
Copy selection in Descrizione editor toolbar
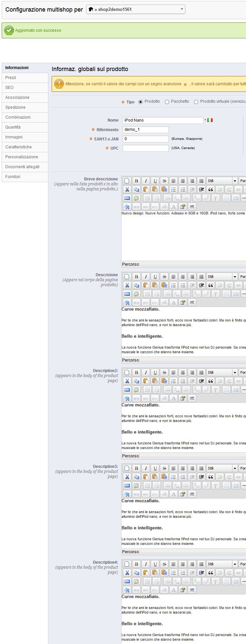(x=136, y=285)
